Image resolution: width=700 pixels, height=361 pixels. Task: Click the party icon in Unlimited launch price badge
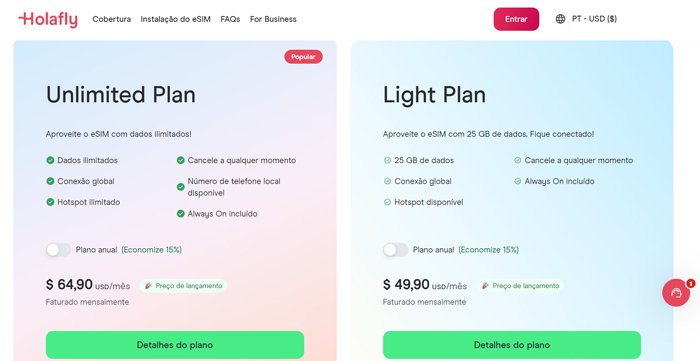[x=149, y=286]
